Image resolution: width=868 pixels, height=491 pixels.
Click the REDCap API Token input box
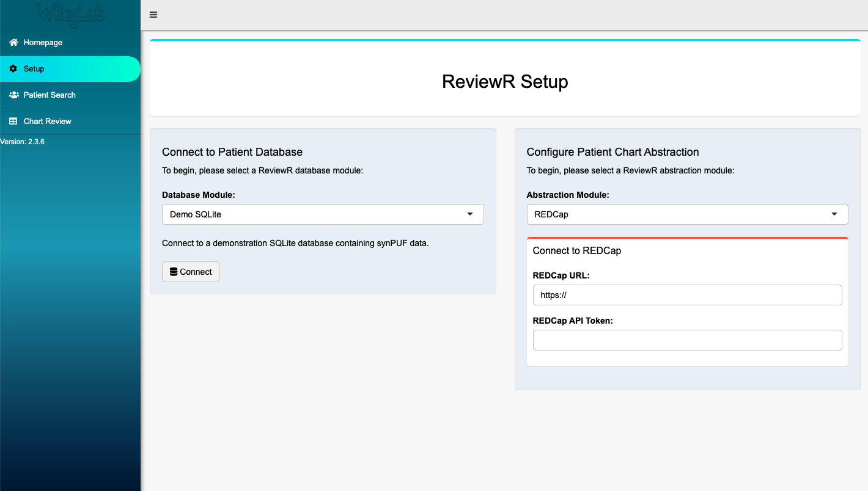click(687, 340)
